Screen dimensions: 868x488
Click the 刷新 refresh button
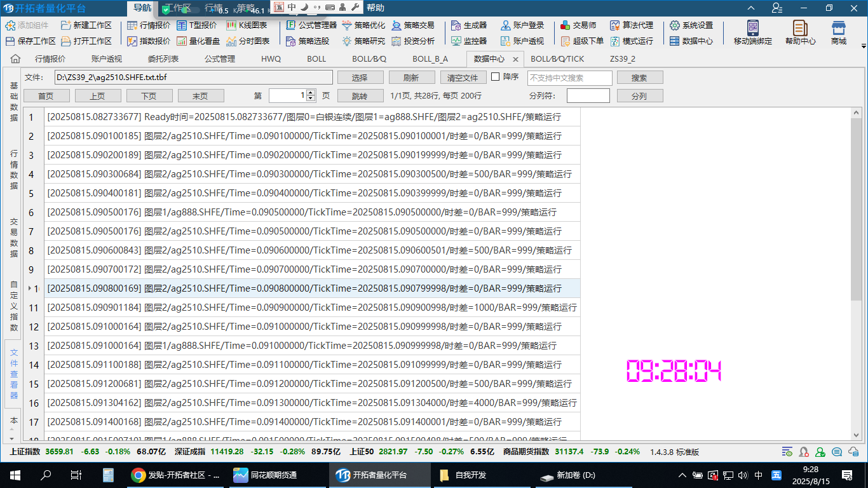411,78
